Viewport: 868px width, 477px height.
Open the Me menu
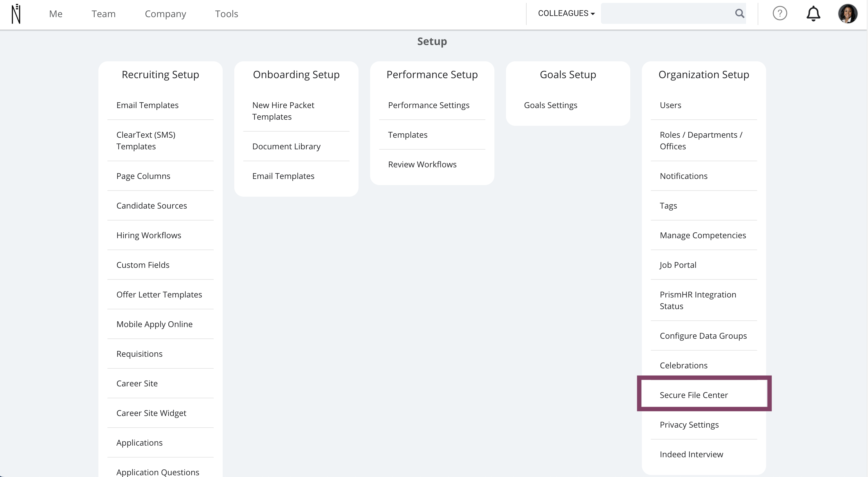pos(56,14)
